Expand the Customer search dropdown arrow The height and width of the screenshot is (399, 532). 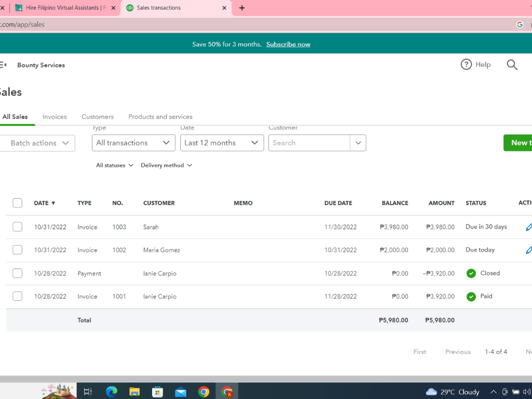coord(358,143)
